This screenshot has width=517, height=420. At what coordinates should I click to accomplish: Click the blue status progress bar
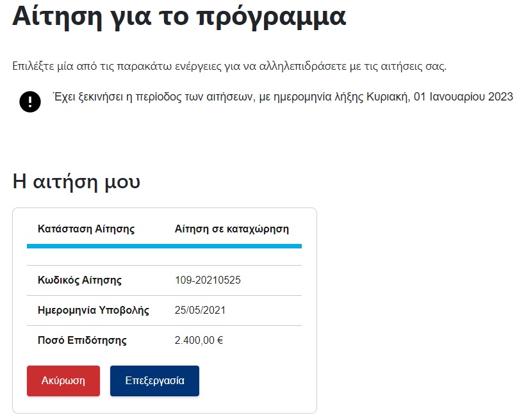(164, 246)
